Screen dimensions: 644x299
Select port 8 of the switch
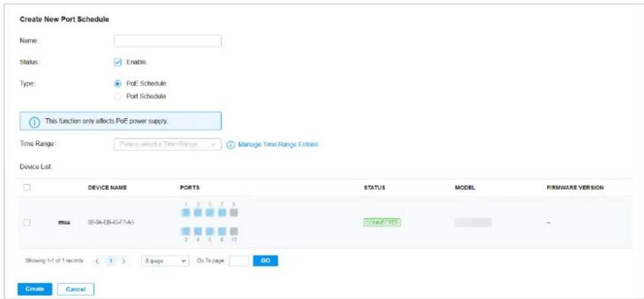(x=222, y=231)
